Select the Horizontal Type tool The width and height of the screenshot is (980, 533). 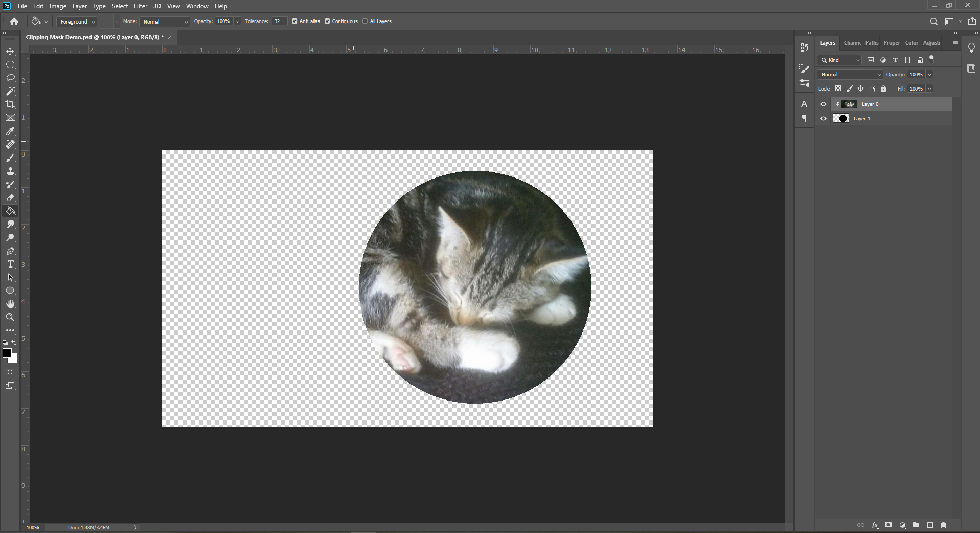point(10,264)
